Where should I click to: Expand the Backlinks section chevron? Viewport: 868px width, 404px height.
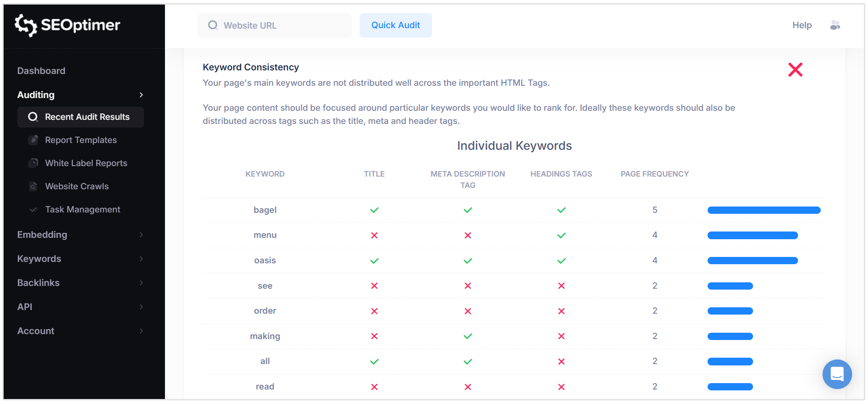pyautogui.click(x=141, y=283)
